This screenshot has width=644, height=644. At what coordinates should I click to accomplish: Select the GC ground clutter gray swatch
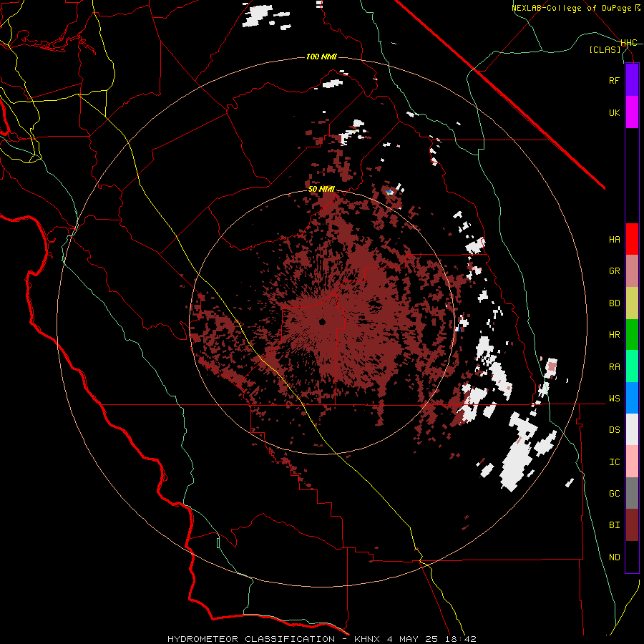(632, 493)
